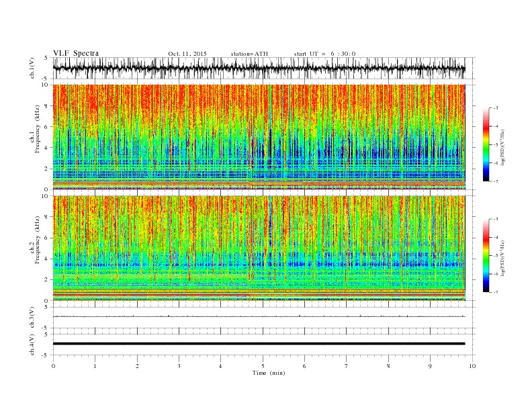532x411 pixels.
Task: Click the ch.2 "Frequency (kHz)" axis label
Action: point(37,239)
